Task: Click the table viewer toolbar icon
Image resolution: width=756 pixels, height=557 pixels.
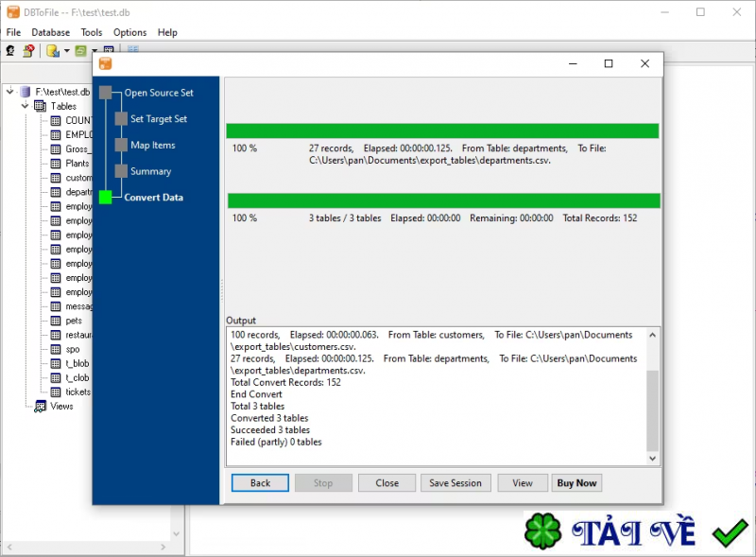Action: tap(108, 49)
